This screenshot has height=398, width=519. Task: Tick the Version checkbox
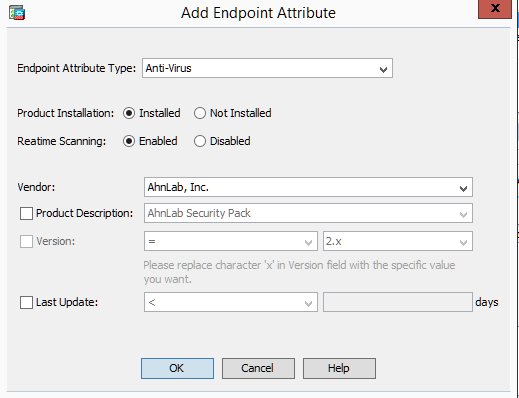pyautogui.click(x=26, y=241)
